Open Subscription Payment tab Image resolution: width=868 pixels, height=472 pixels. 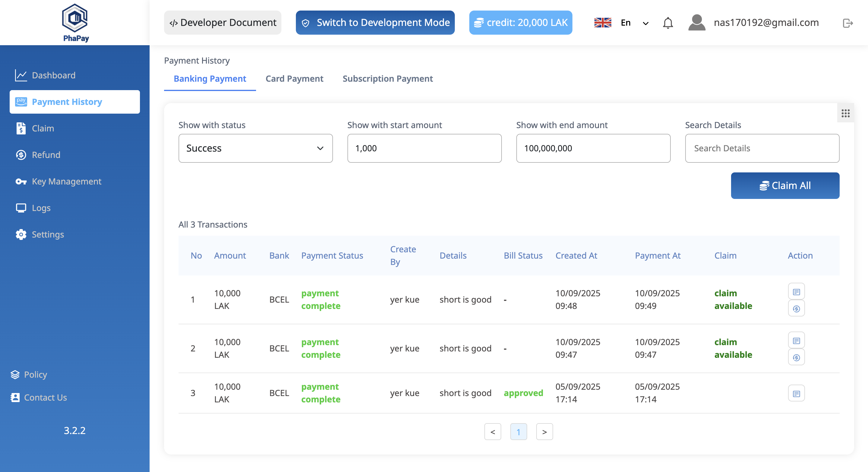388,79
